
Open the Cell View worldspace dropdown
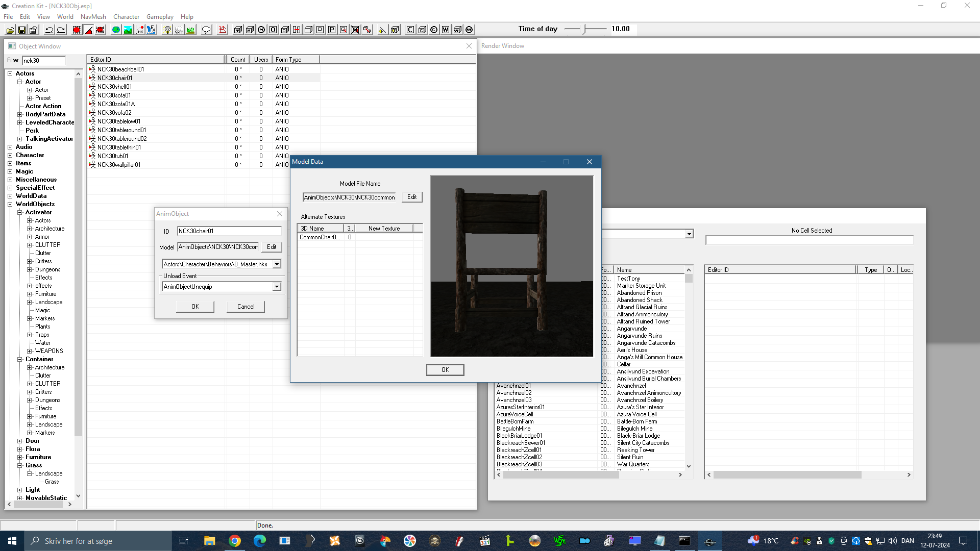[x=689, y=234]
